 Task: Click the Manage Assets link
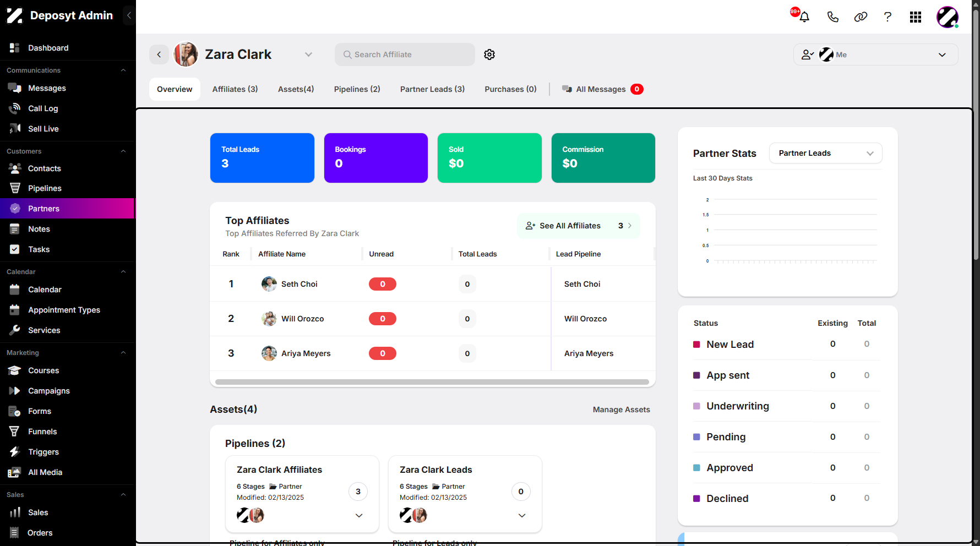[x=621, y=409]
